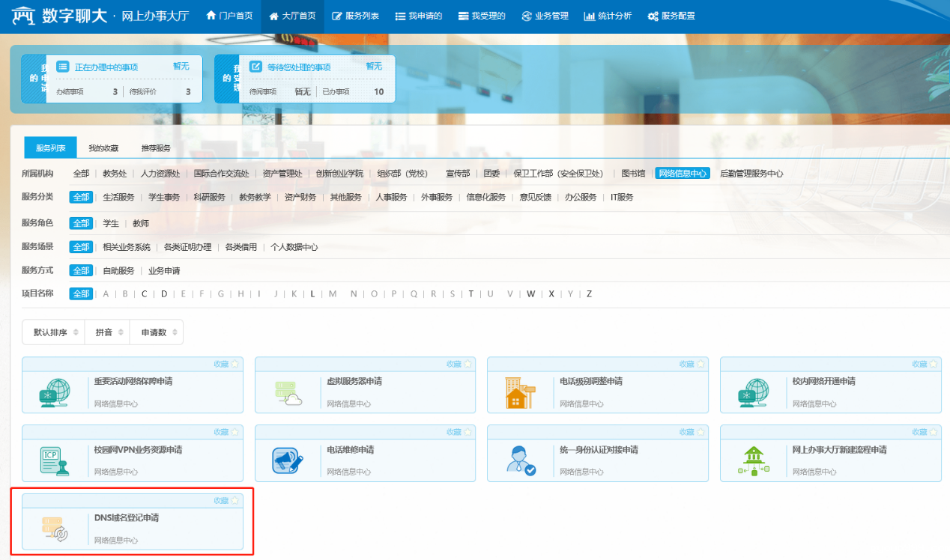Image resolution: width=950 pixels, height=560 pixels.
Task: Open 统计分析 in the top navigation
Action: click(608, 16)
